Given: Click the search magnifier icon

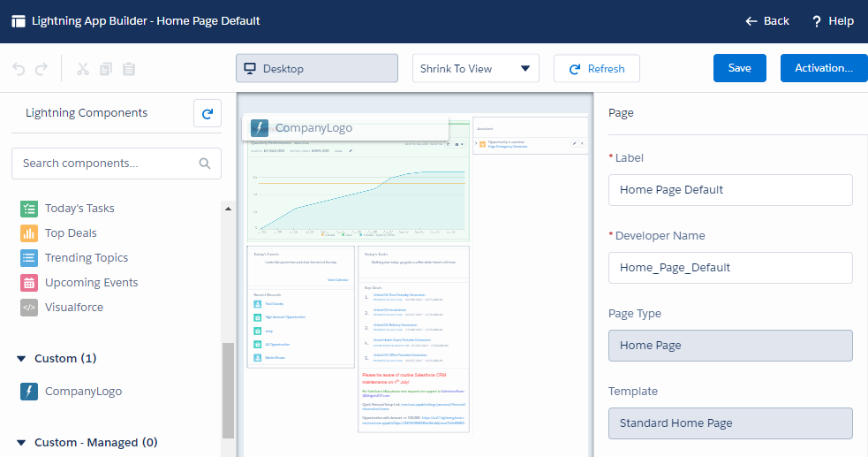Looking at the screenshot, I should pos(205,164).
